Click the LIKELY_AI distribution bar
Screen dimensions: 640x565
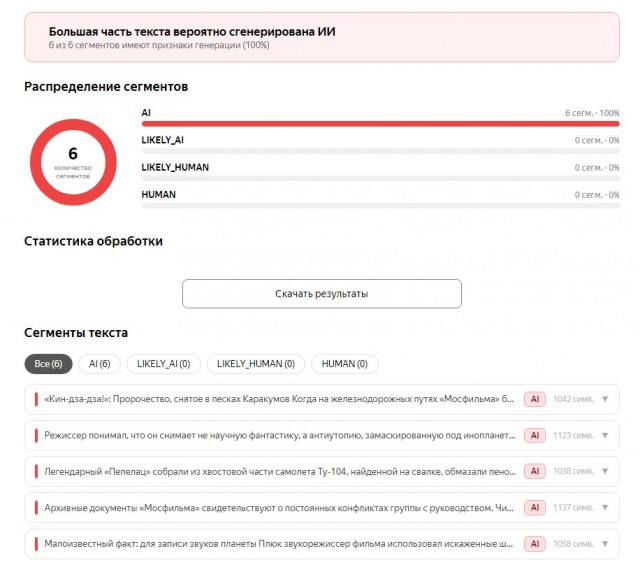click(380, 151)
